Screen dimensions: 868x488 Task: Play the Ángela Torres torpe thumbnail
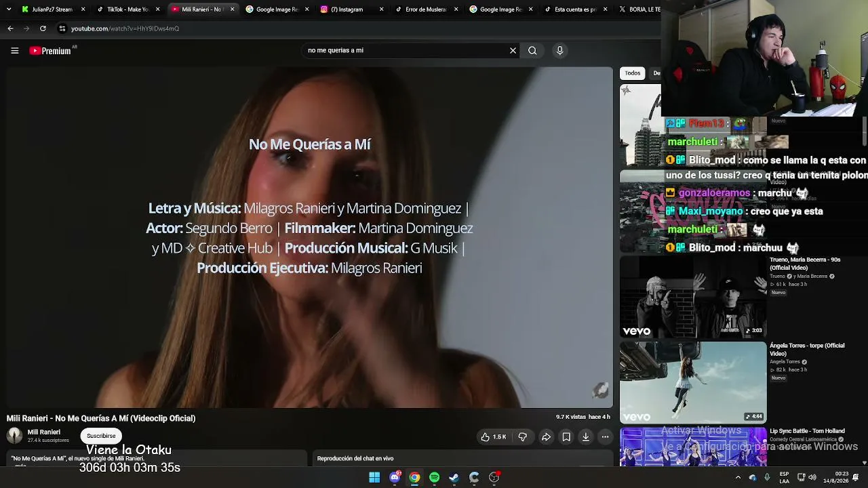pos(693,383)
